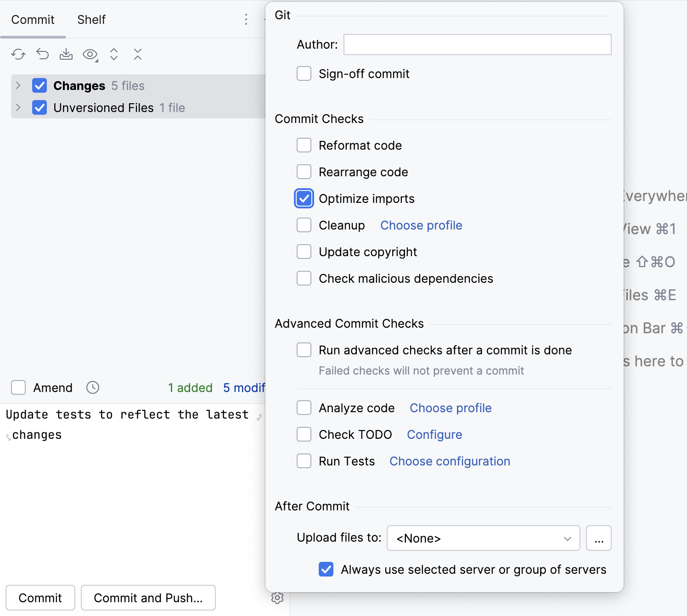Enable the Reformat code commit check
Image resolution: width=687 pixels, height=616 pixels.
coord(304,145)
